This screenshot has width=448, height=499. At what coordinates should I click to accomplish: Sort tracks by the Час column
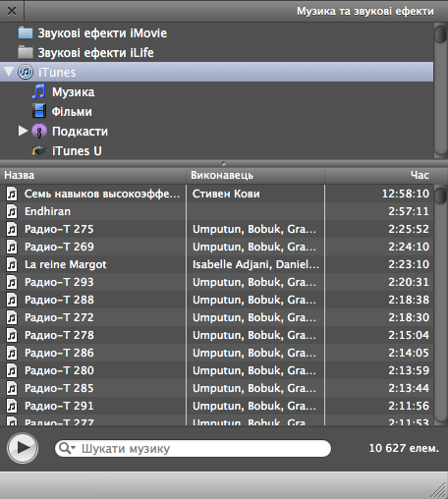pos(379,175)
